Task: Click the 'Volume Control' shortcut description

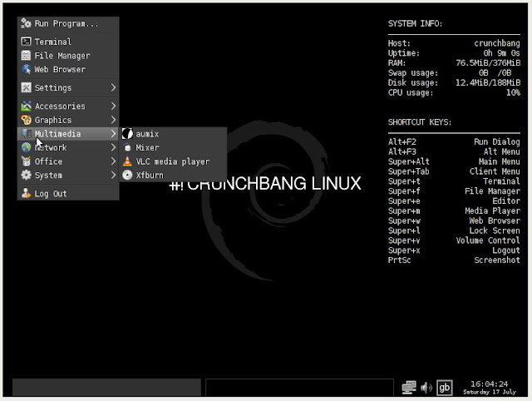Action: [x=488, y=240]
